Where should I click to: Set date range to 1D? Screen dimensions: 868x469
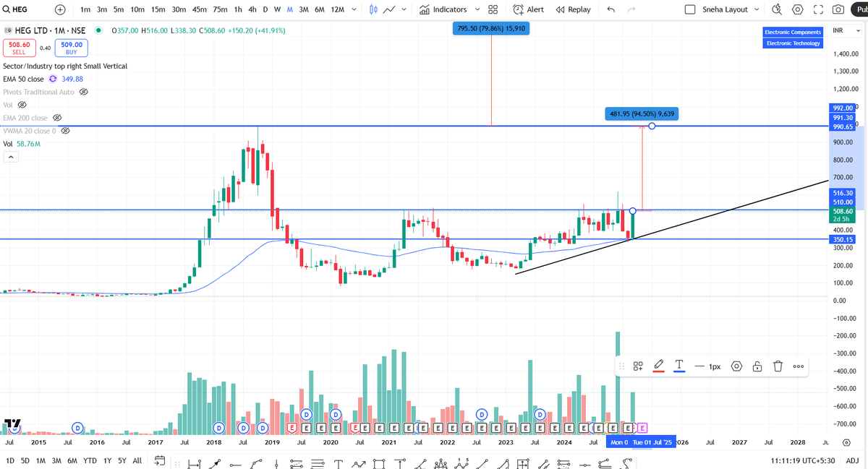pos(9,460)
